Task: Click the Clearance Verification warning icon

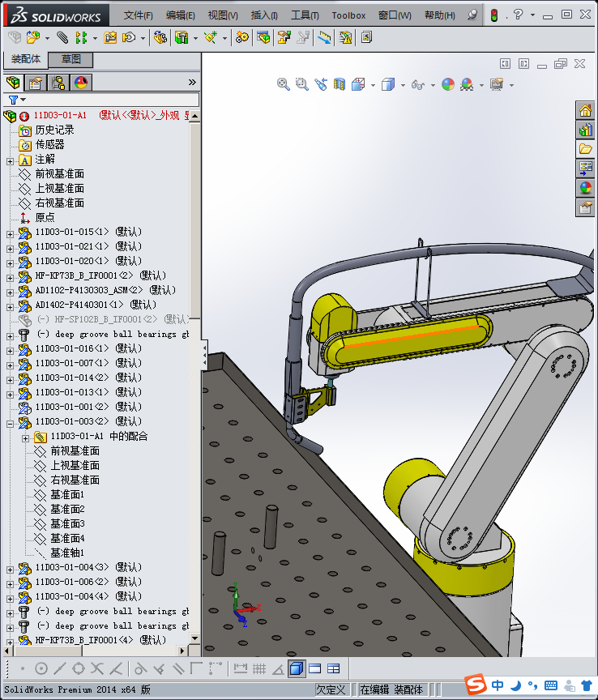Action: pyautogui.click(x=345, y=37)
